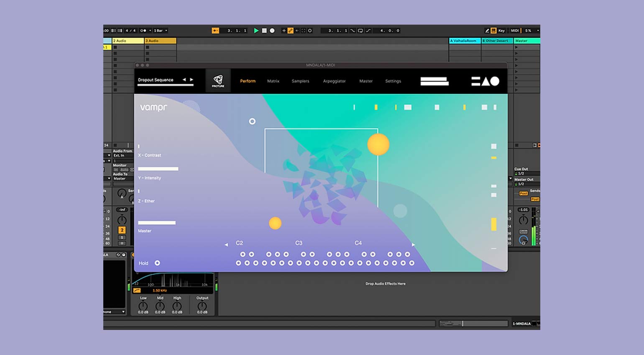Click the translucent grey orb right of pad
Viewport: 644px width, 355px height.
pyautogui.click(x=400, y=211)
